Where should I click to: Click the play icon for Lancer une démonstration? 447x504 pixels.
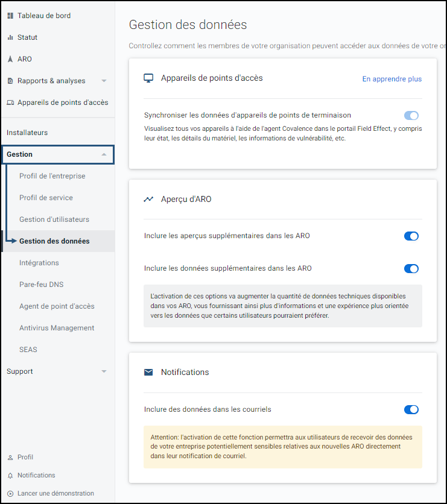pyautogui.click(x=10, y=493)
